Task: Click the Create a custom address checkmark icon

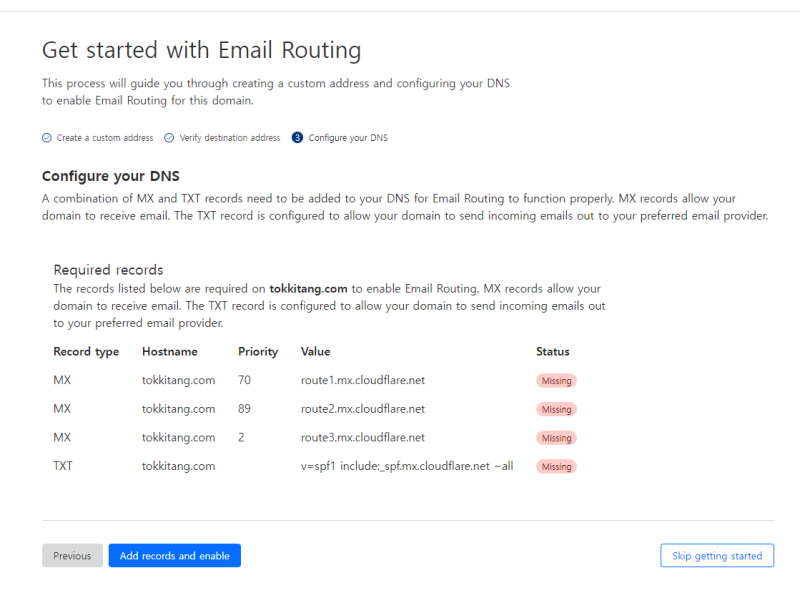Action: point(47,138)
